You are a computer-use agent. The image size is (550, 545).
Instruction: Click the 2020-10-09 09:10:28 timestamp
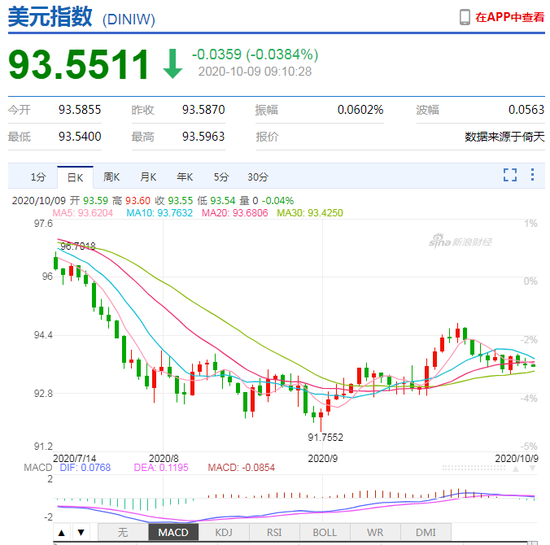click(255, 72)
